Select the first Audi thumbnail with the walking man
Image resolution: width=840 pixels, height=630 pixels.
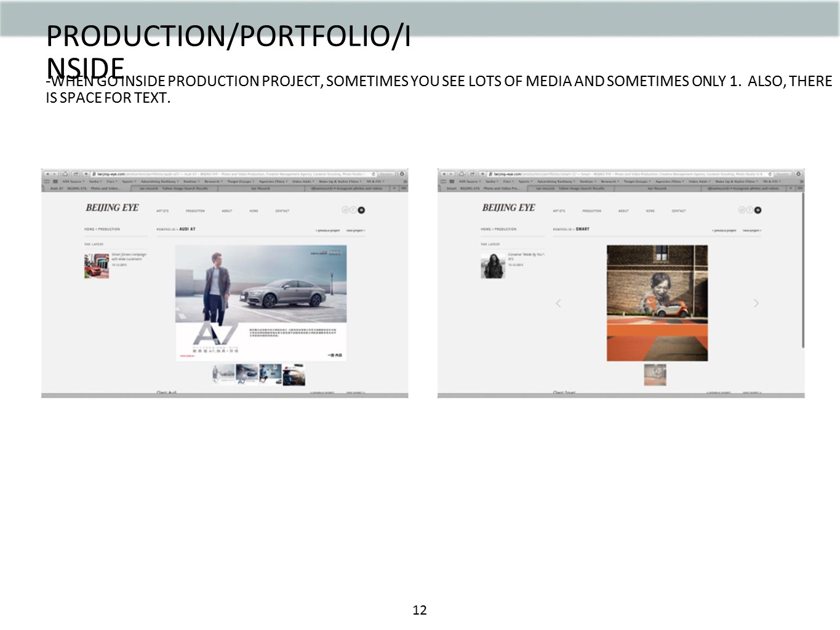(x=223, y=375)
